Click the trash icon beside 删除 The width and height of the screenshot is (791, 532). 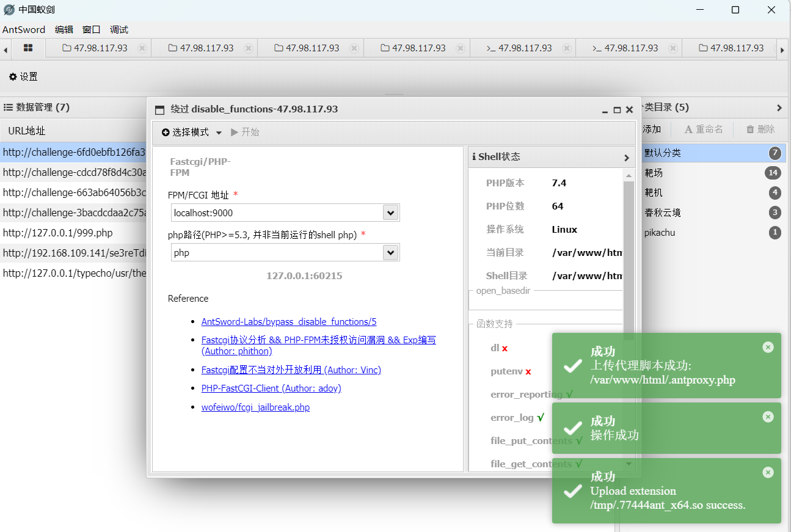click(750, 129)
